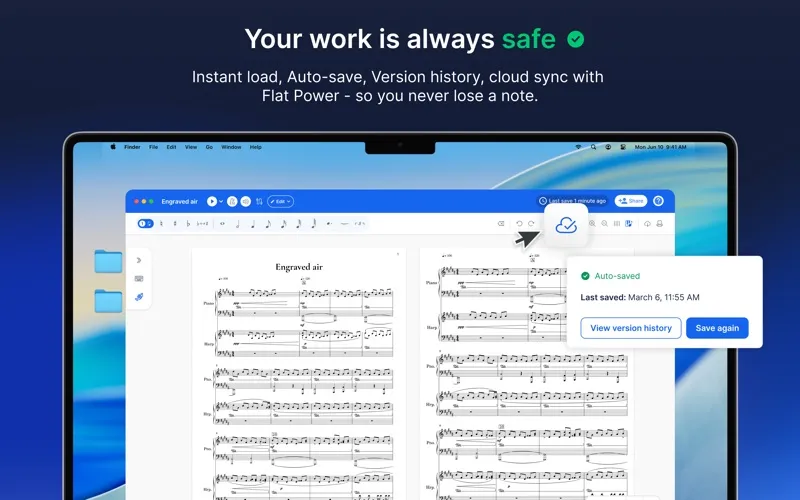The height and width of the screenshot is (500, 800).
Task: Toggle the metronome button
Action: [232, 202]
